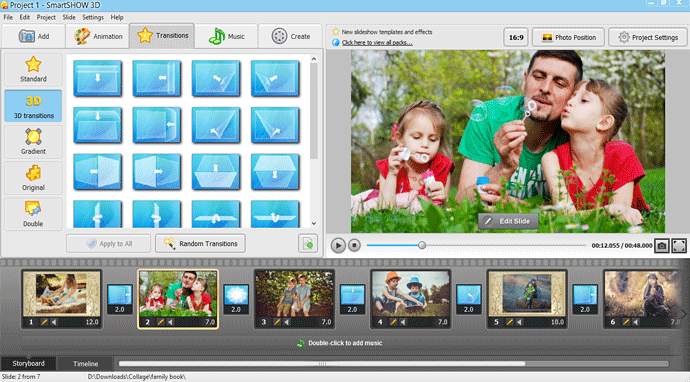Go to the Create tab
This screenshot has height=382, width=690.
pos(290,36)
